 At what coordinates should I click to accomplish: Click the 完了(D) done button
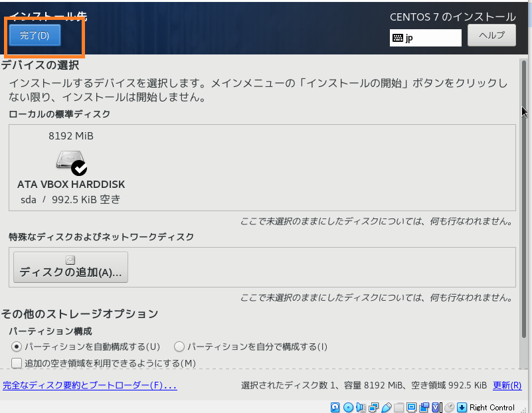click(35, 35)
